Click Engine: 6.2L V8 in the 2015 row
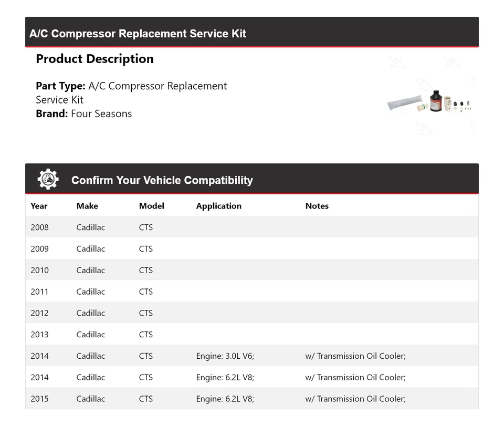This screenshot has height=426, width=504. point(225,399)
